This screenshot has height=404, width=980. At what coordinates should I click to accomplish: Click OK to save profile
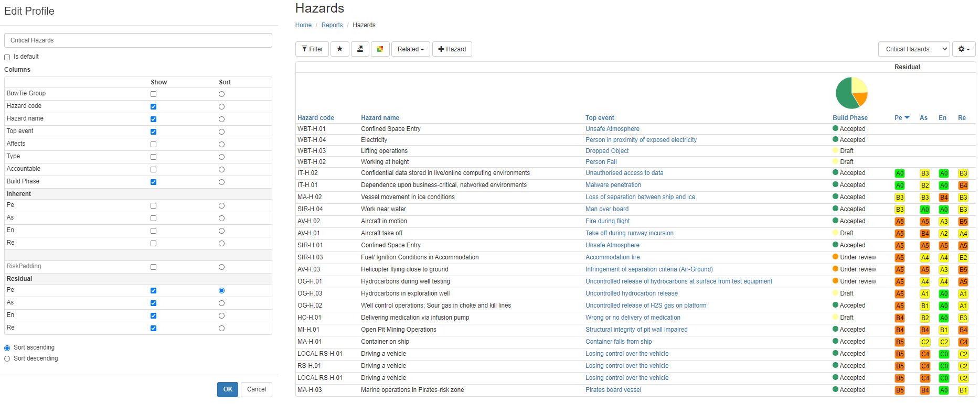tap(228, 389)
